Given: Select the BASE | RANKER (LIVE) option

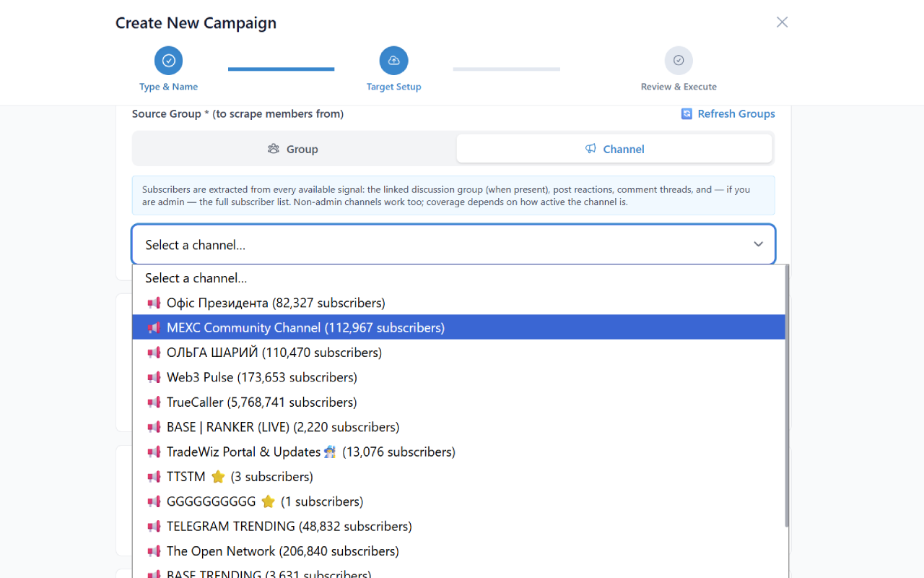Looking at the screenshot, I should point(282,427).
